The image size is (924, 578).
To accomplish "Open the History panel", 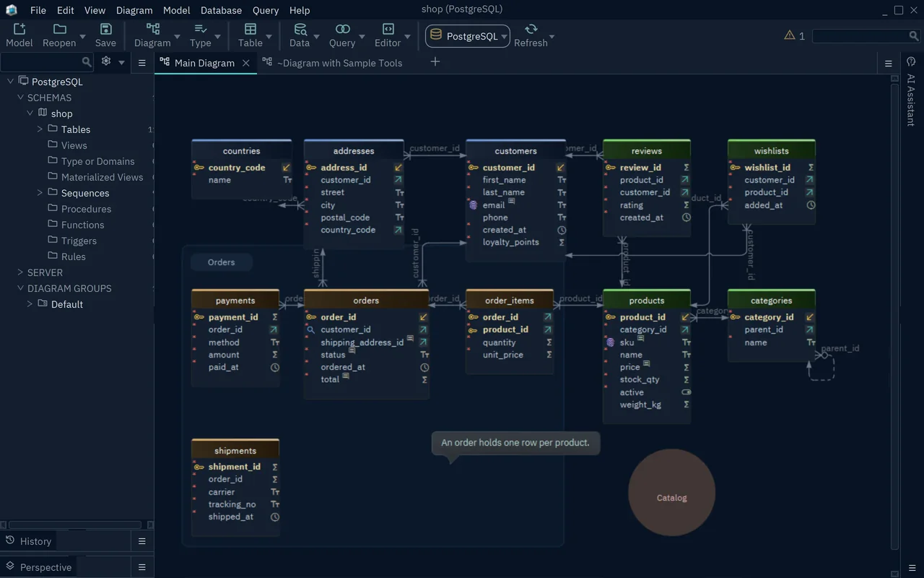I will (x=29, y=541).
